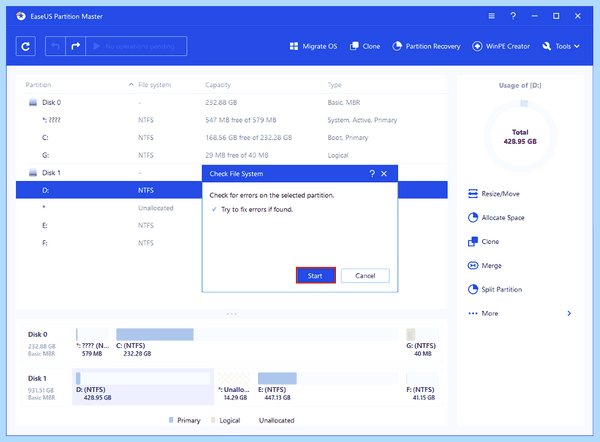
Task: Close the Check File System dialog
Action: 384,174
